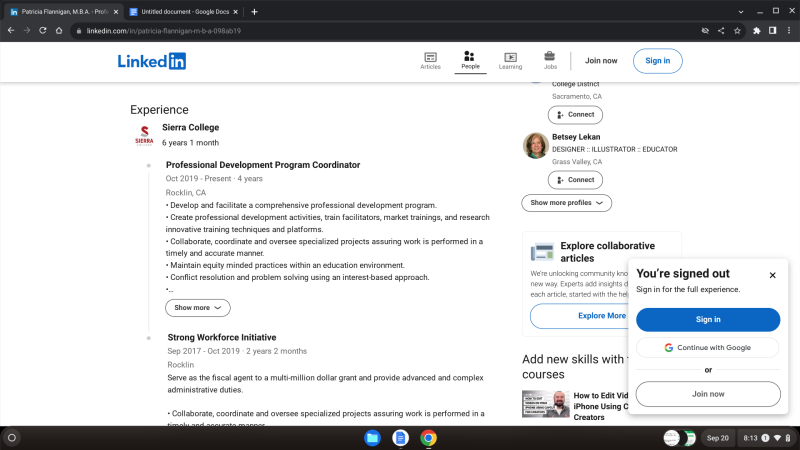The height and width of the screenshot is (450, 800).
Task: Click Join now on signed-out popup
Action: (708, 394)
